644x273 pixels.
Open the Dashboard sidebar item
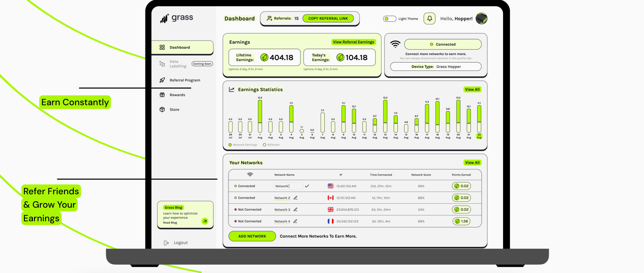point(182,47)
